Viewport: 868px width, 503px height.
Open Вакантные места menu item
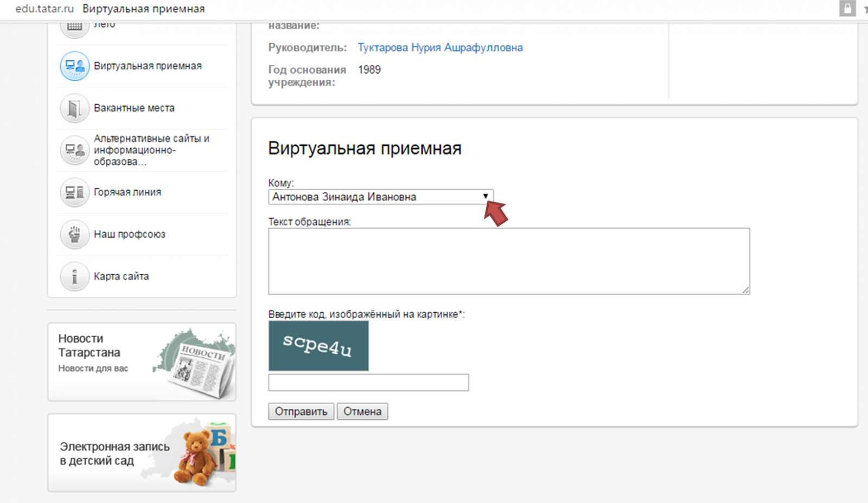[134, 108]
